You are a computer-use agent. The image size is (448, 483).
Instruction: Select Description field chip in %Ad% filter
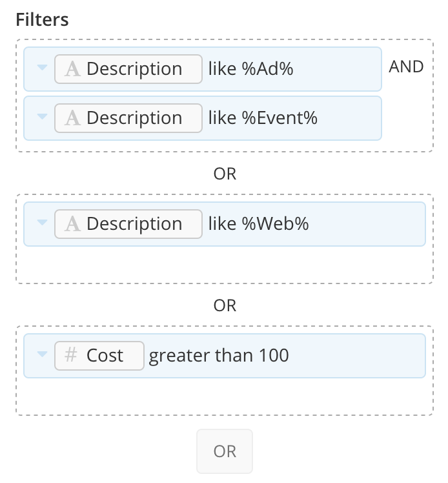pos(128,69)
